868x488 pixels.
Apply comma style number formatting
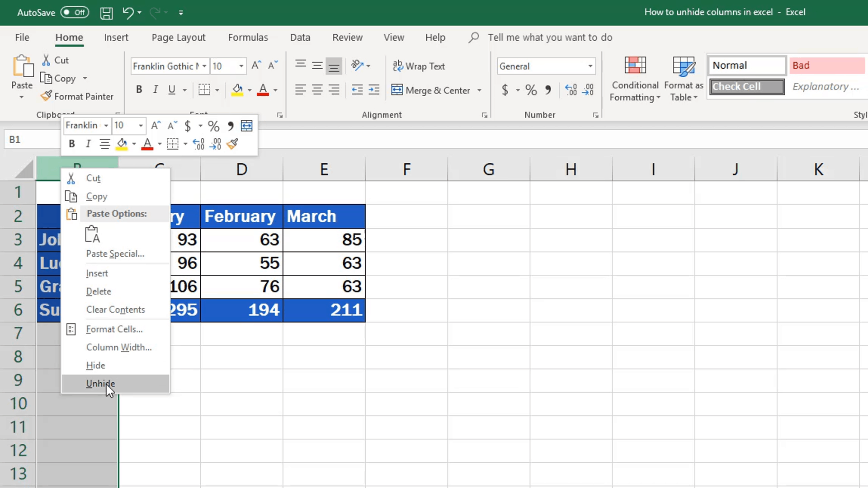point(548,90)
